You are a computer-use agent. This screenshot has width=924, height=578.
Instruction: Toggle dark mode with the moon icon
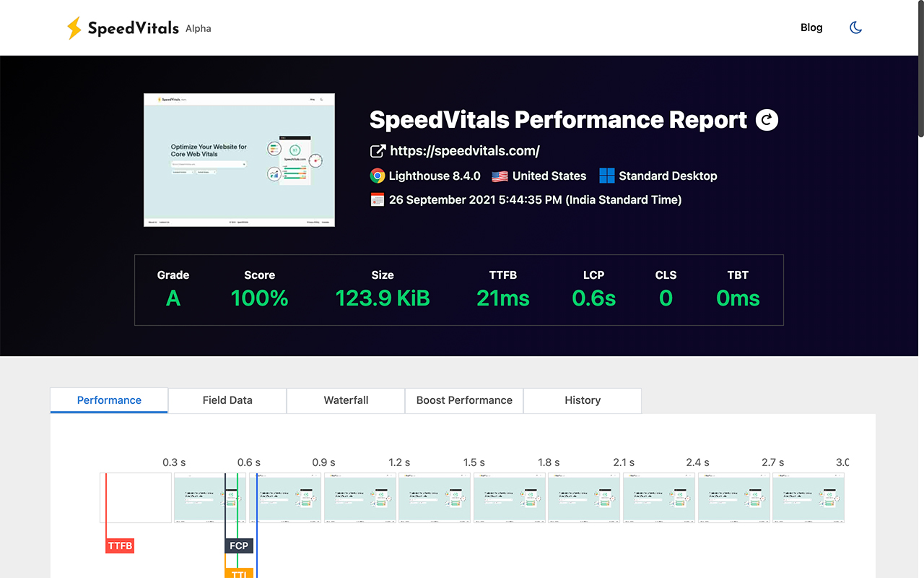click(855, 27)
